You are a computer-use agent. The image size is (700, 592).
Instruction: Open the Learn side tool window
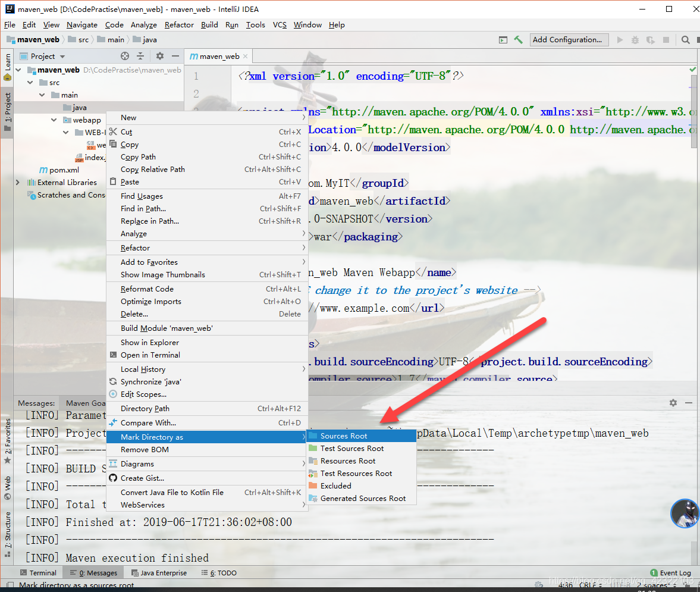pos(7,67)
